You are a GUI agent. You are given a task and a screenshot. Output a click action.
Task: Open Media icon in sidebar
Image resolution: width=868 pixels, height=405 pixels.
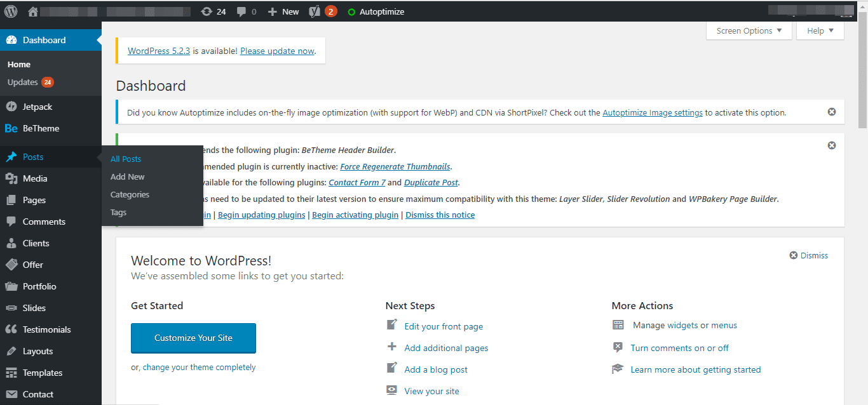tap(11, 178)
